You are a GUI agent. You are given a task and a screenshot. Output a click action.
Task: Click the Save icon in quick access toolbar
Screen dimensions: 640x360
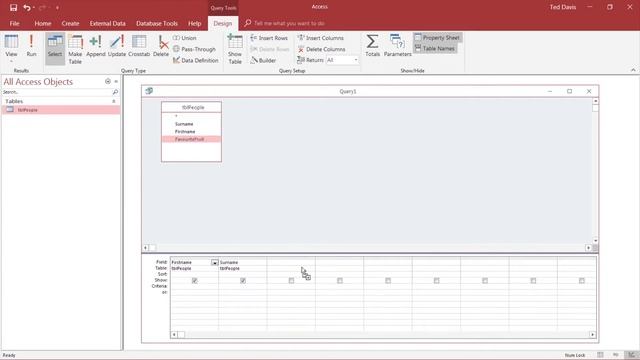(13, 7)
